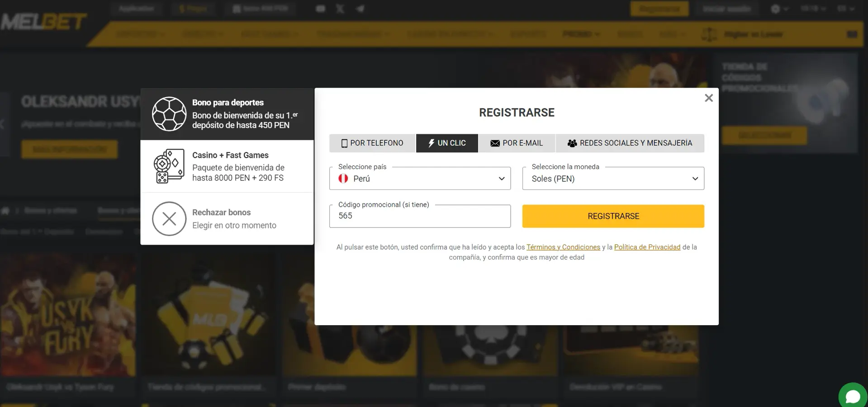
Task: Close the Registrarse dialog
Action: pos(709,98)
